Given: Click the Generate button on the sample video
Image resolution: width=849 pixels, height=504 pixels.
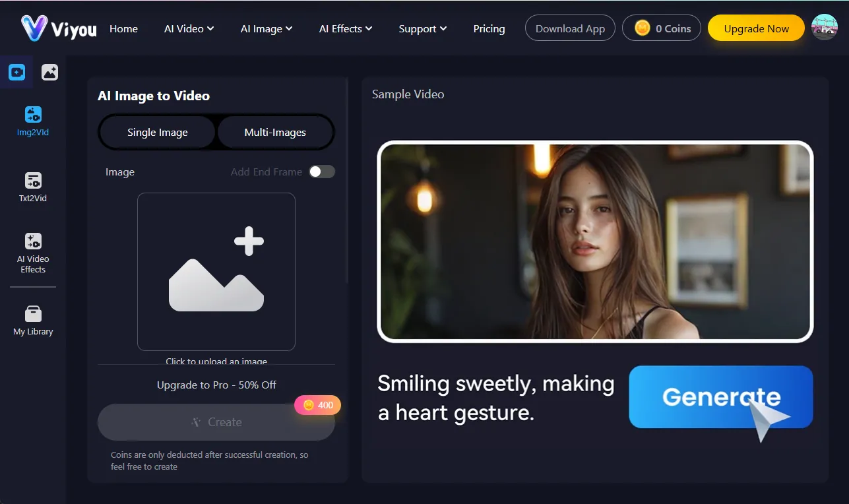Looking at the screenshot, I should [720, 397].
